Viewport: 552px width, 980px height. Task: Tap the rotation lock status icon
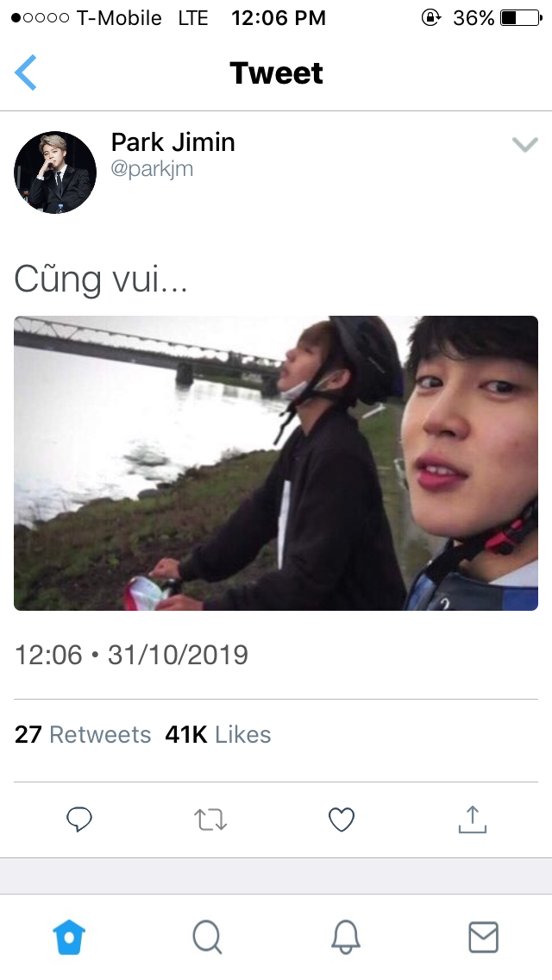(x=430, y=17)
